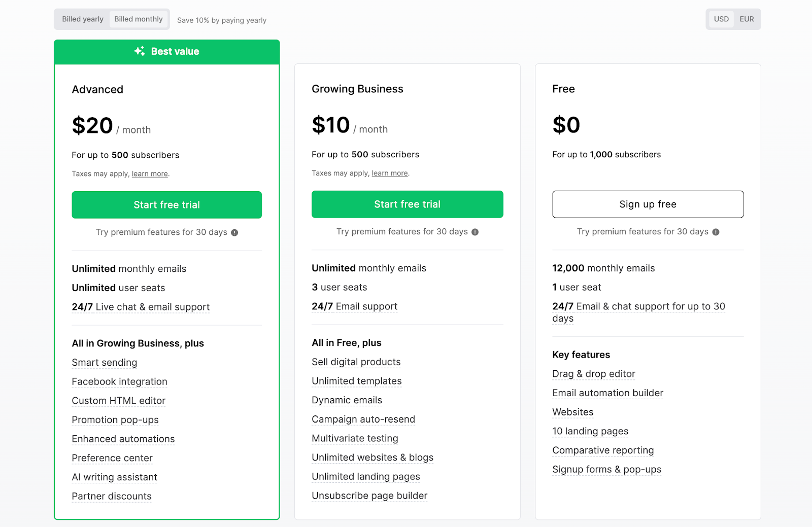The height and width of the screenshot is (527, 812).
Task: Click the Drag & drop editor feature link
Action: (x=593, y=373)
